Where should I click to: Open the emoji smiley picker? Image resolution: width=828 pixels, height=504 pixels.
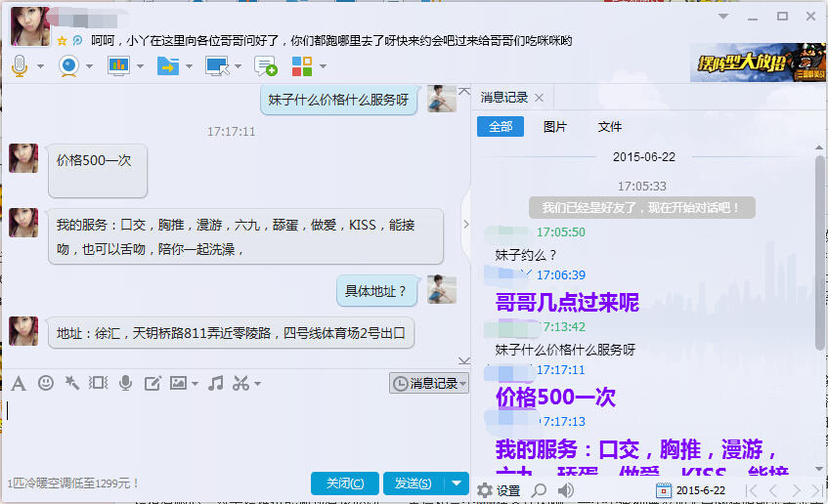(x=46, y=383)
